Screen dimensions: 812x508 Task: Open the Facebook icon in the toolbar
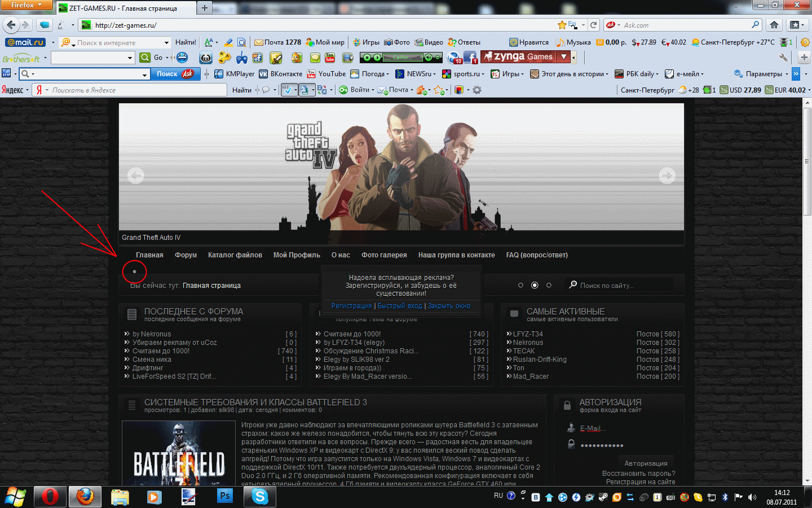(x=470, y=58)
